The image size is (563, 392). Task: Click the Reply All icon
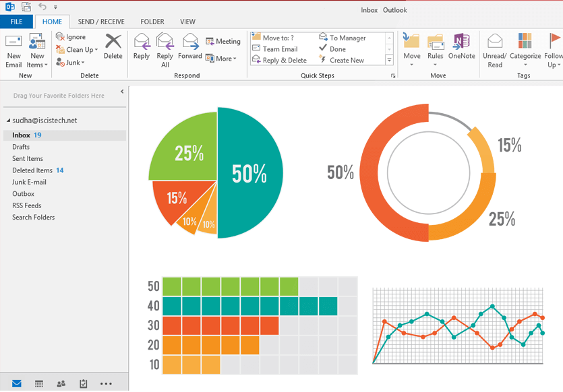tap(165, 50)
